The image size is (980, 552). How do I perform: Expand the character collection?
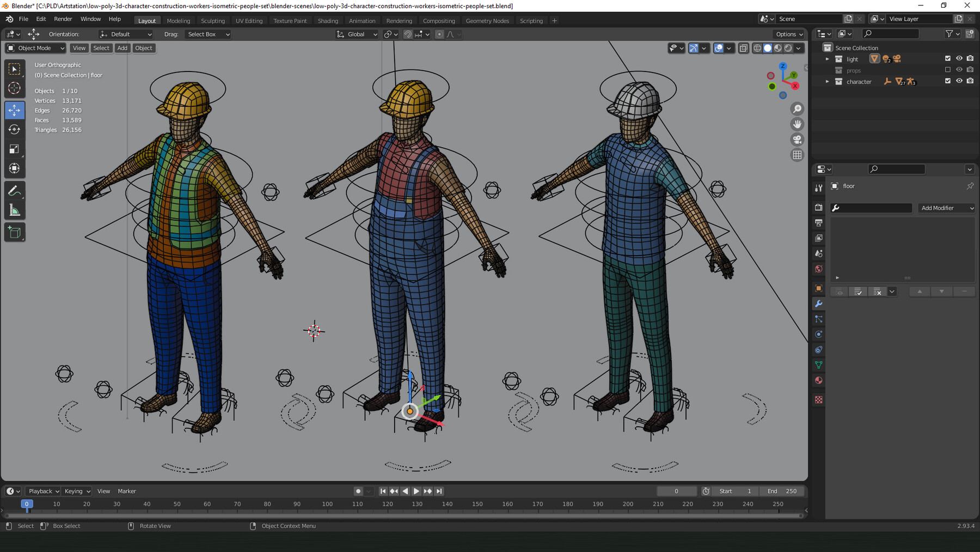827,81
